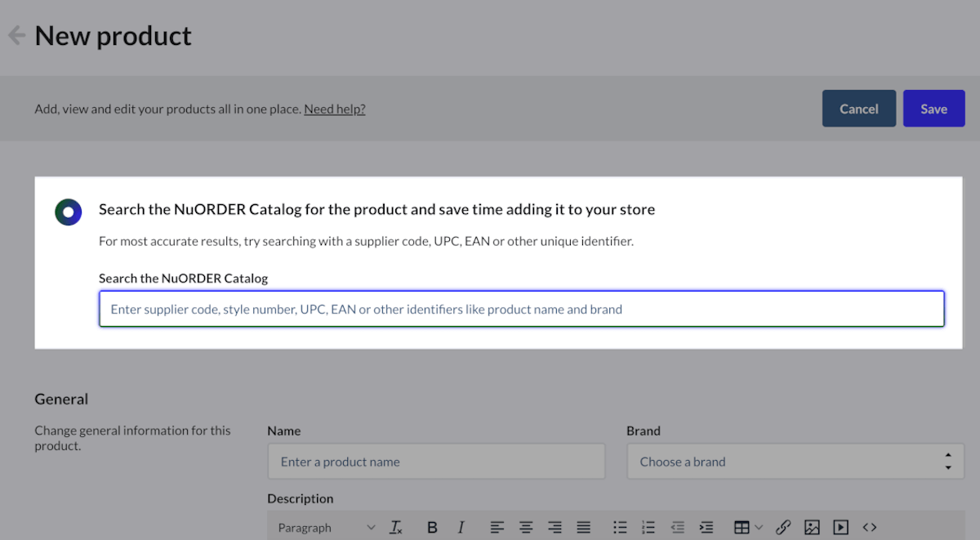The height and width of the screenshot is (540, 980).
Task: Click the Cancel button
Action: 858,109
